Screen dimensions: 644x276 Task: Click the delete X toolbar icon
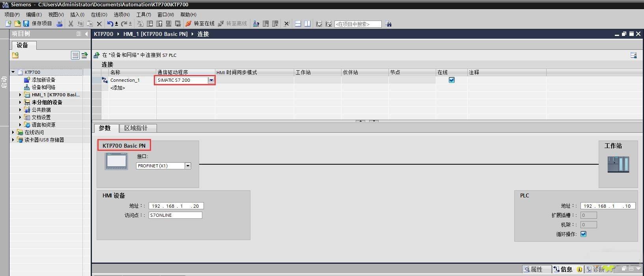point(99,24)
